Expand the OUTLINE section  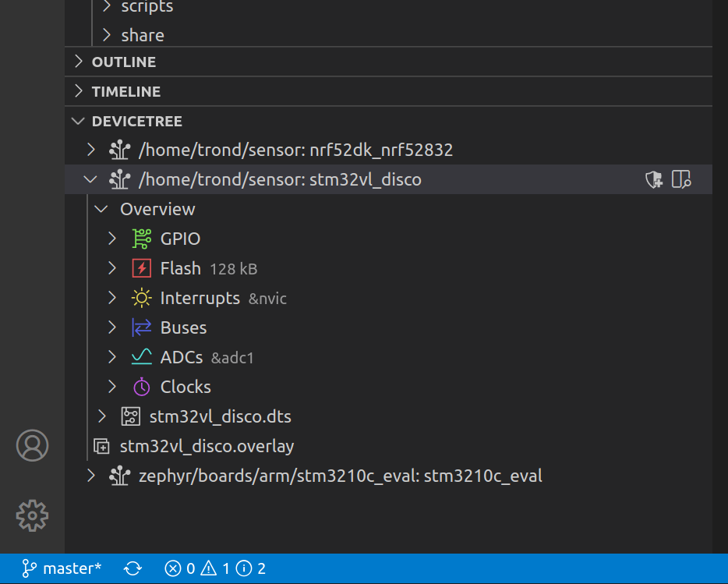79,62
